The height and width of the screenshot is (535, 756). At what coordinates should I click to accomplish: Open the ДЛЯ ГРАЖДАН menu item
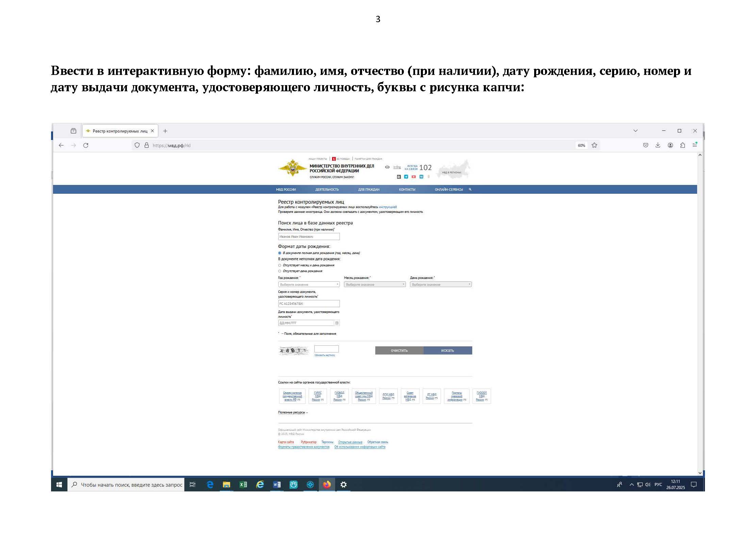pyautogui.click(x=368, y=190)
